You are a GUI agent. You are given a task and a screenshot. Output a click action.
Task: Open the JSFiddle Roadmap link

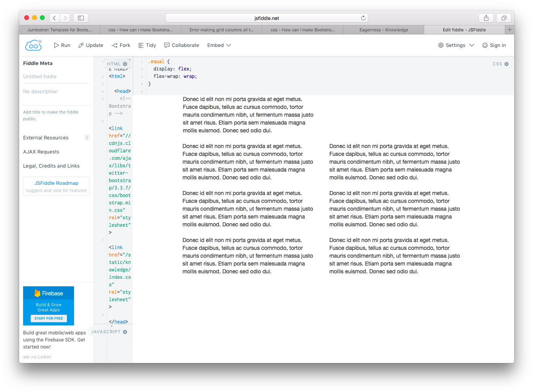click(56, 183)
